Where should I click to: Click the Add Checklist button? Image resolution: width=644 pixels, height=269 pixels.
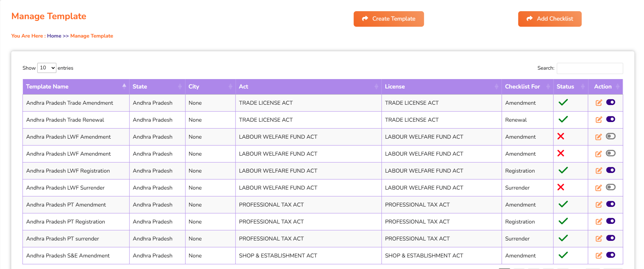[550, 19]
